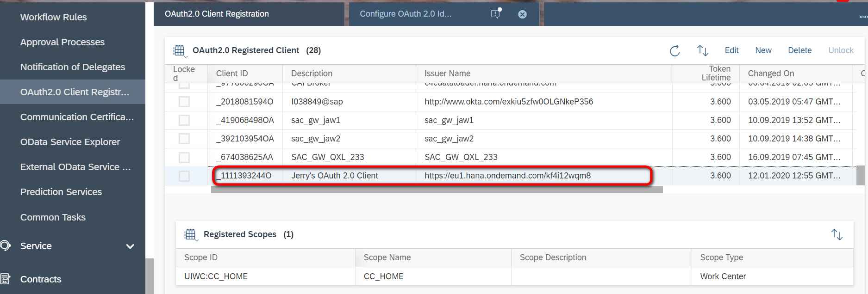Open sort options for Registered Client table
Viewport: 868px width, 294px height.
coord(702,50)
